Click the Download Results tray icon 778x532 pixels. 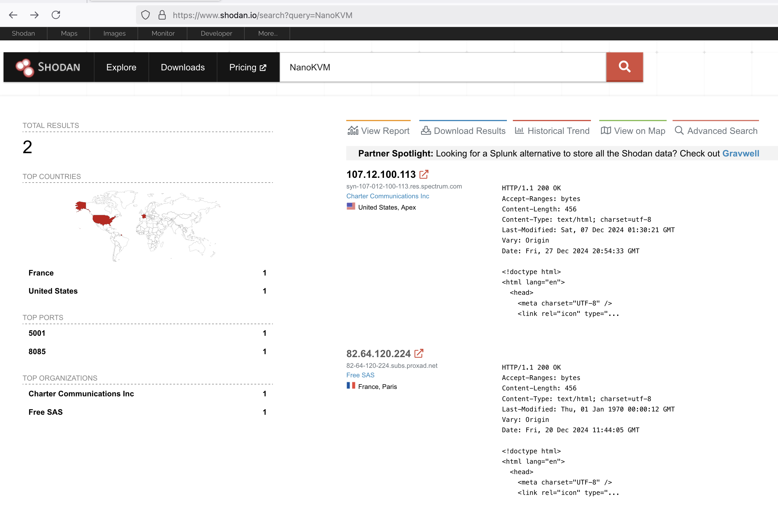pos(426,131)
